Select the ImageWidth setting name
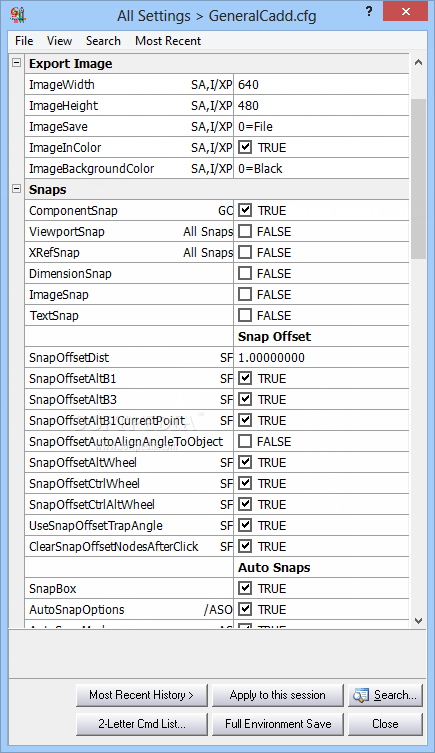 click(62, 85)
